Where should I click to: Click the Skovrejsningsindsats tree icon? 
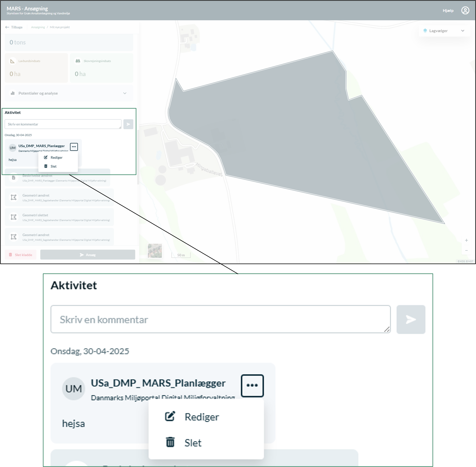(78, 61)
